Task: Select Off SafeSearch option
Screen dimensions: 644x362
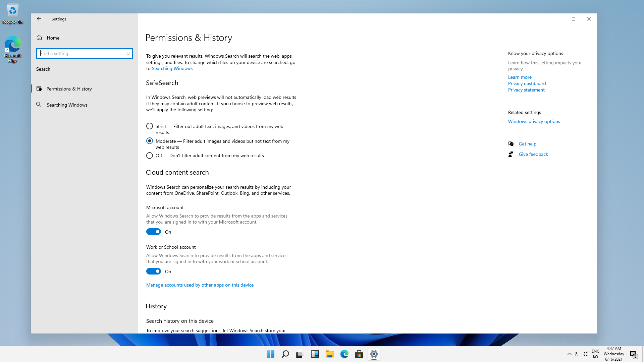Action: 150,156
